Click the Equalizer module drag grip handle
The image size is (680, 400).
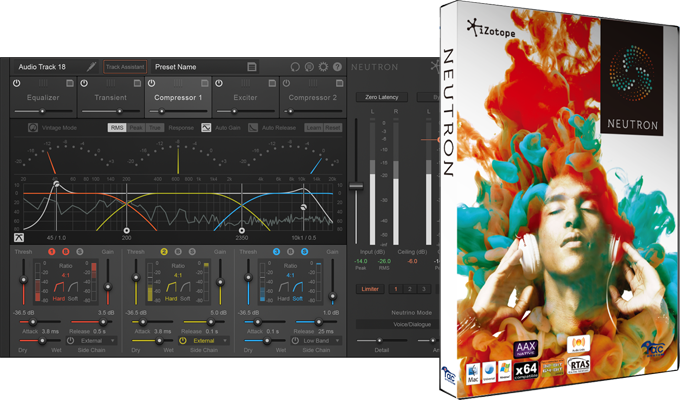click(x=43, y=83)
